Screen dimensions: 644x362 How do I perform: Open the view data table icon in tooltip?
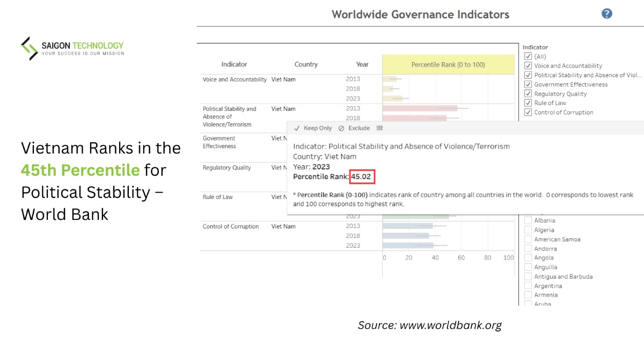tap(379, 128)
